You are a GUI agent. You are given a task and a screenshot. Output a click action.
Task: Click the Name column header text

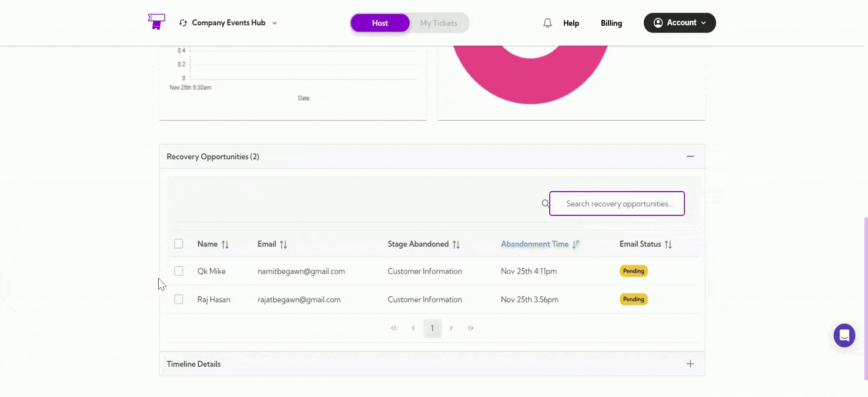point(208,244)
